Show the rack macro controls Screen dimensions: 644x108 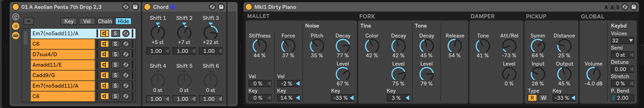[16, 17]
